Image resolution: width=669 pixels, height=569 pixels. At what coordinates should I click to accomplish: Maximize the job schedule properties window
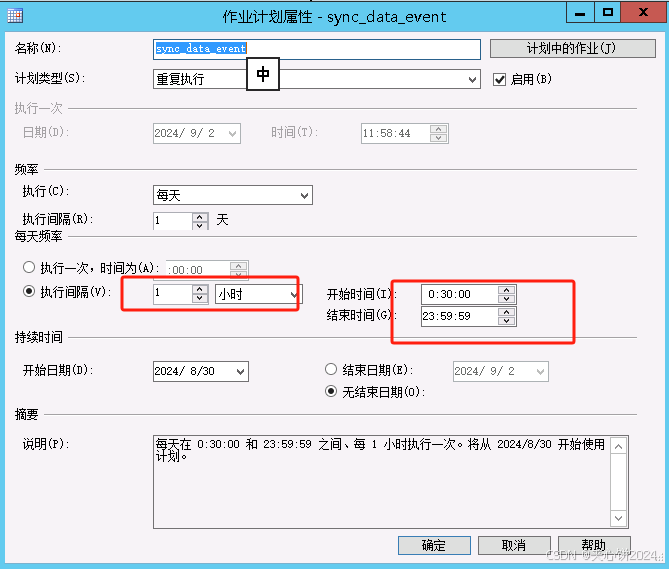click(x=608, y=13)
